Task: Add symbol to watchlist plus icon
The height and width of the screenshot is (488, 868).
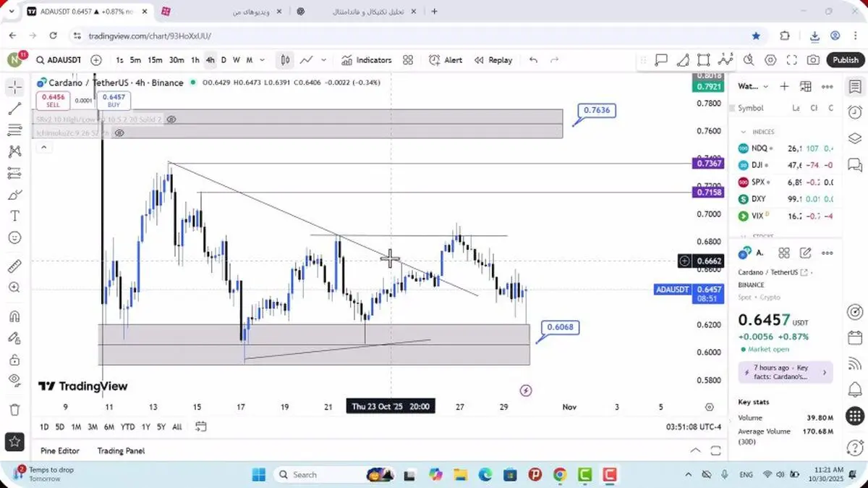Action: click(784, 86)
